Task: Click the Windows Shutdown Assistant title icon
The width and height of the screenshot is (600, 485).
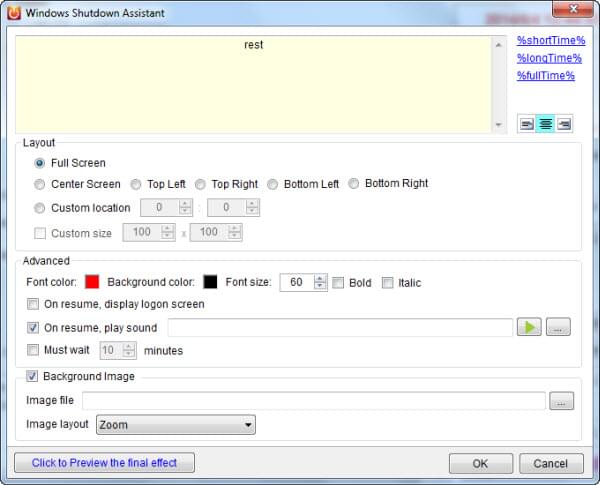Action: 15,13
